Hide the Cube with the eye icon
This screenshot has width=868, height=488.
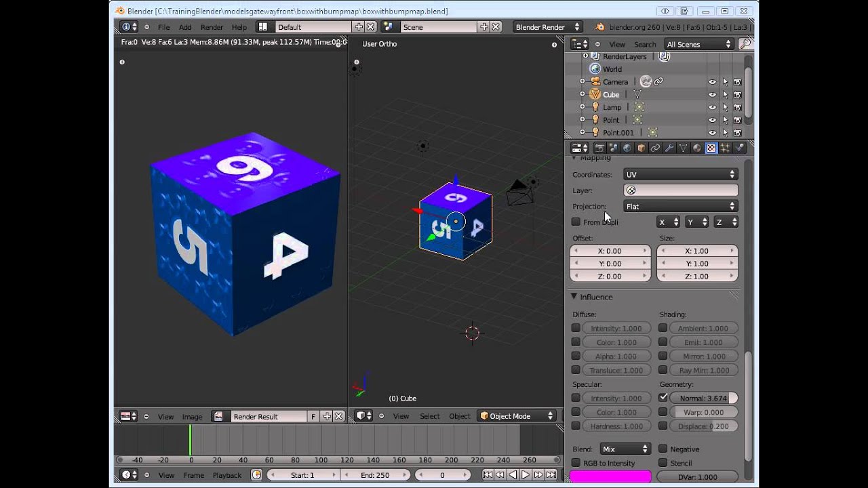click(x=712, y=94)
